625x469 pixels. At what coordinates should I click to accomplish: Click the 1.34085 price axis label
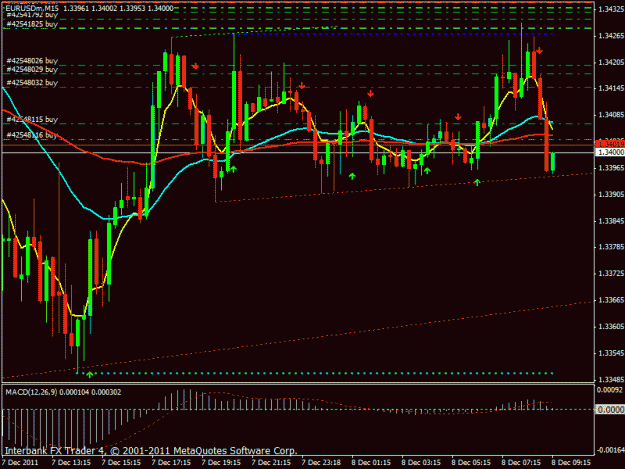pos(611,115)
